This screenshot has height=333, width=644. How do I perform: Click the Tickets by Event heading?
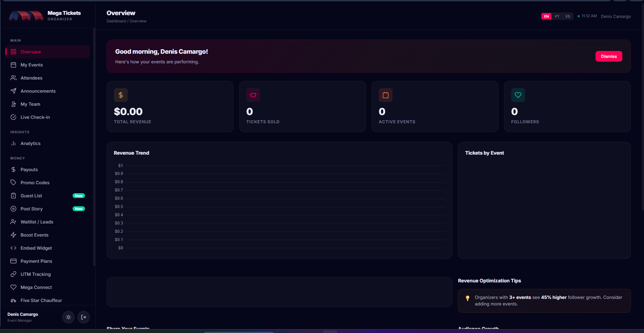tap(484, 153)
